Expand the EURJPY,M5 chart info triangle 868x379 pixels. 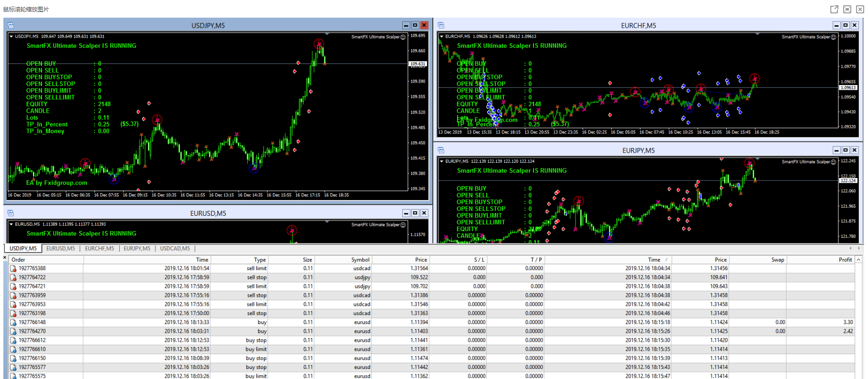pyautogui.click(x=441, y=161)
